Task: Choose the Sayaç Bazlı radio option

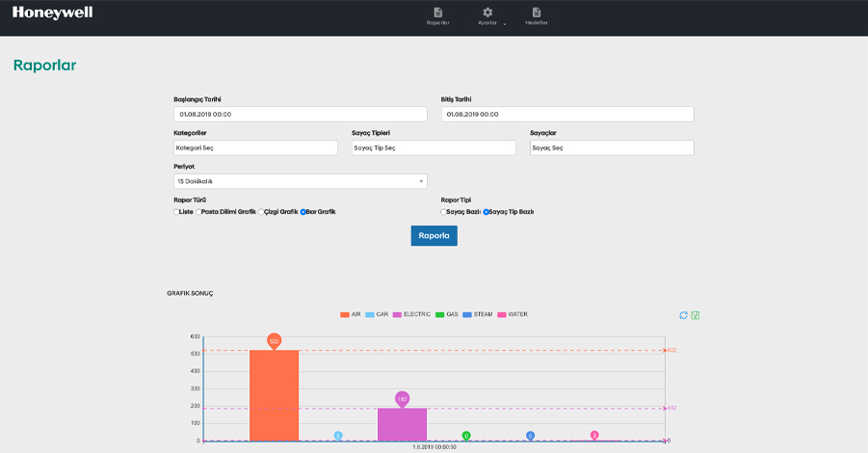Action: 443,212
